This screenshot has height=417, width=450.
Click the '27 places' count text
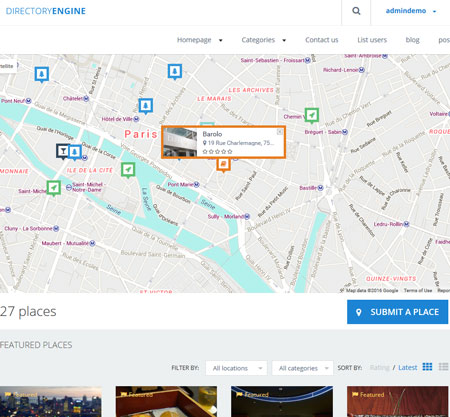pyautogui.click(x=28, y=311)
